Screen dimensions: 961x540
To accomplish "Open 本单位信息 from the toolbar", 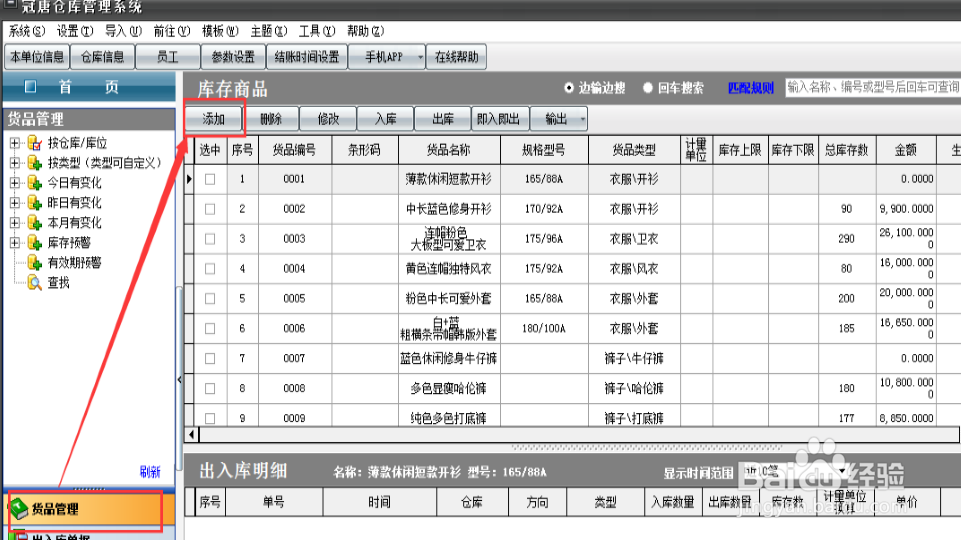I will tap(37, 57).
